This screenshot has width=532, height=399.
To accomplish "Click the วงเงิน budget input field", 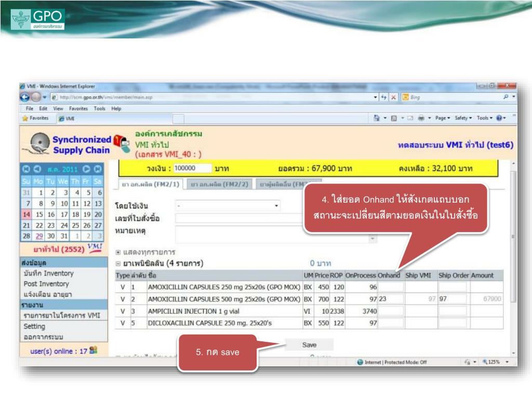I will click(x=193, y=168).
